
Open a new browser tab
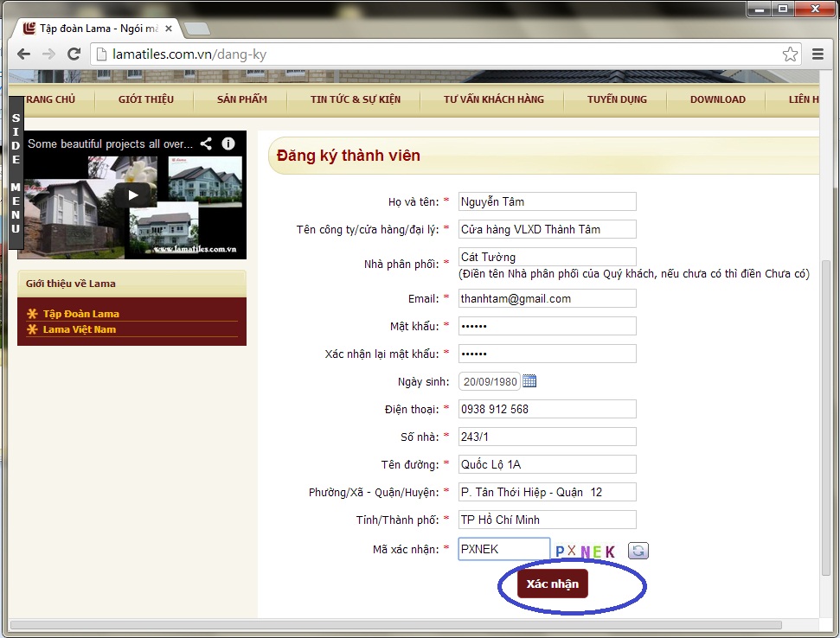[x=196, y=29]
